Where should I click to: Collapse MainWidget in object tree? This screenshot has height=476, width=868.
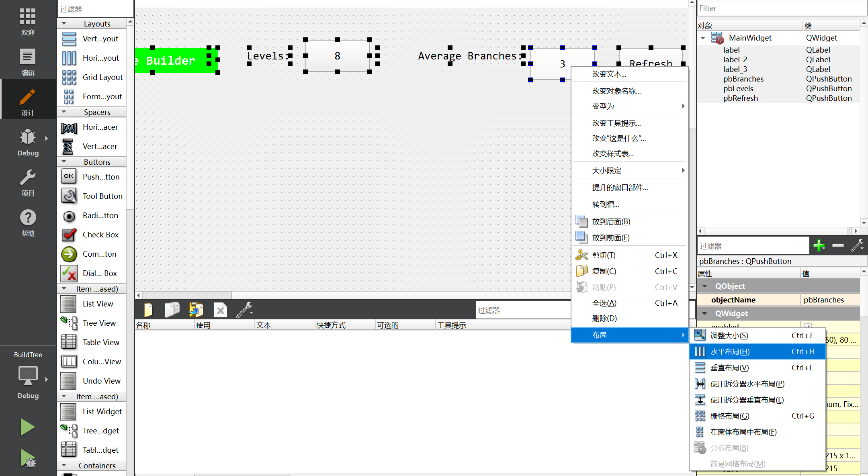(703, 38)
